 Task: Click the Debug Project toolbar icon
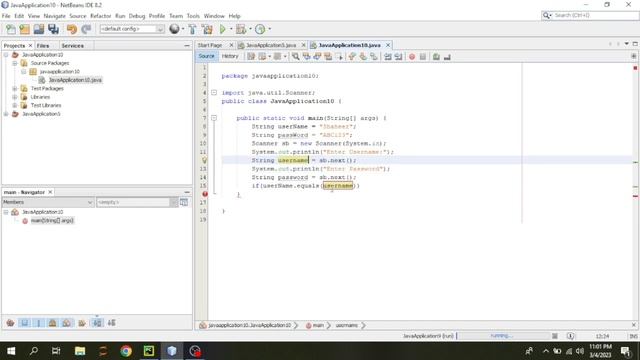pyautogui.click(x=241, y=29)
